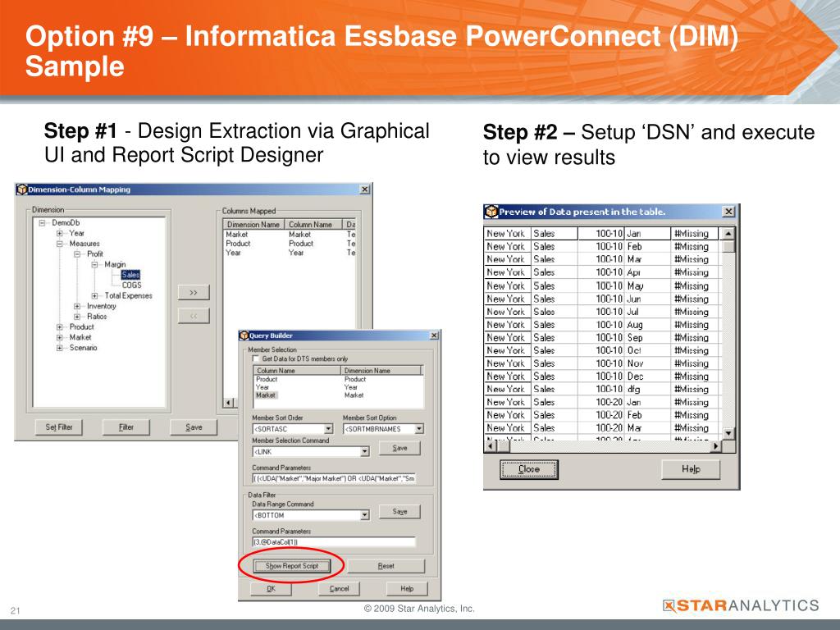
Task: Click Help in the Preview of Data window
Action: pyautogui.click(x=691, y=469)
